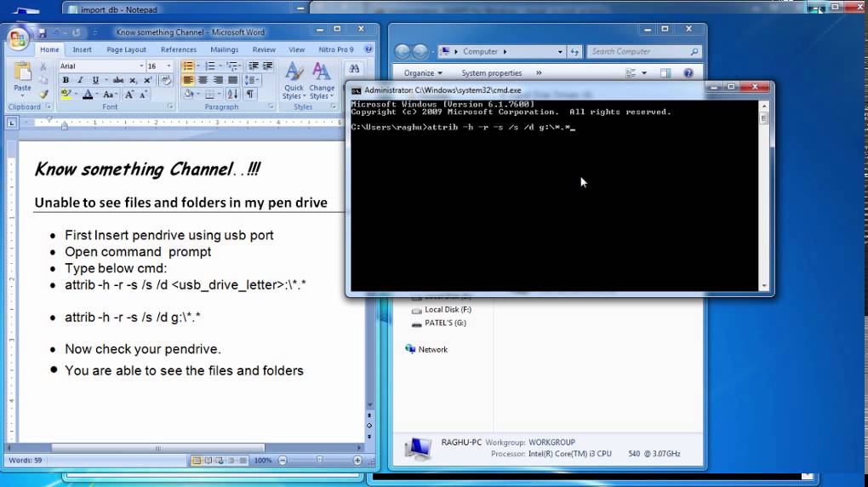This screenshot has height=487, width=868.
Task: Open the Font dialog launcher
Action: point(170,106)
